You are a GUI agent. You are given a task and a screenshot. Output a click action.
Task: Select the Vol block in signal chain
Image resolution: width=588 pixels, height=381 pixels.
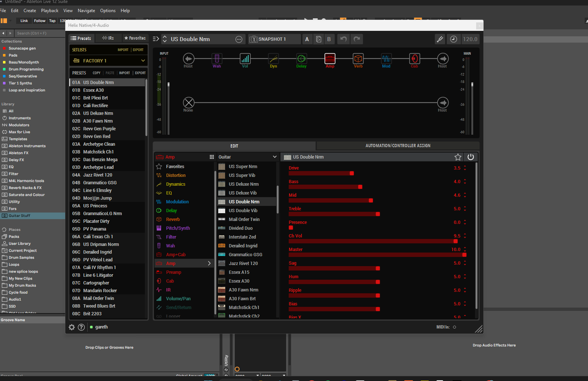point(245,58)
